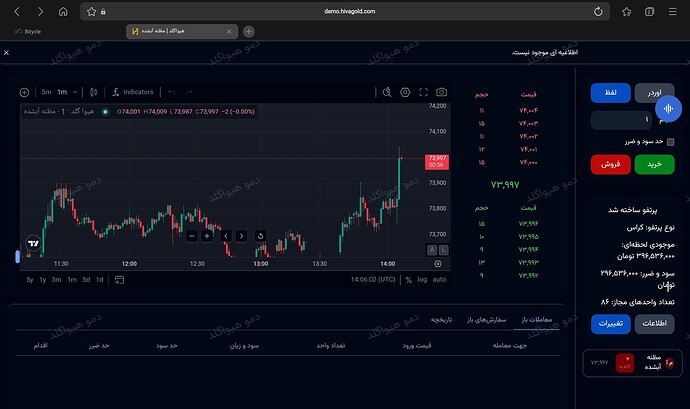
Task: Toggle symbol status green dot in legend
Action: 105,112
